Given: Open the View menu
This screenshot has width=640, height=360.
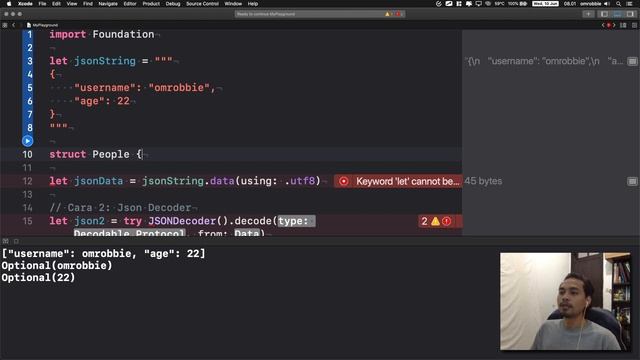Looking at the screenshot, I should [72, 4].
